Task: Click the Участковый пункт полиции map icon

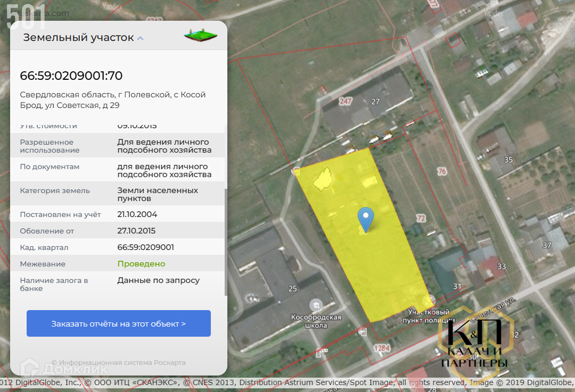Action: [x=428, y=301]
